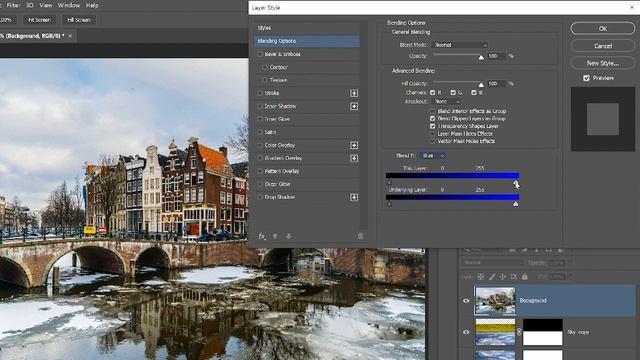Image resolution: width=640 pixels, height=360 pixels.
Task: Click lock all padlock icon
Action: [524, 277]
